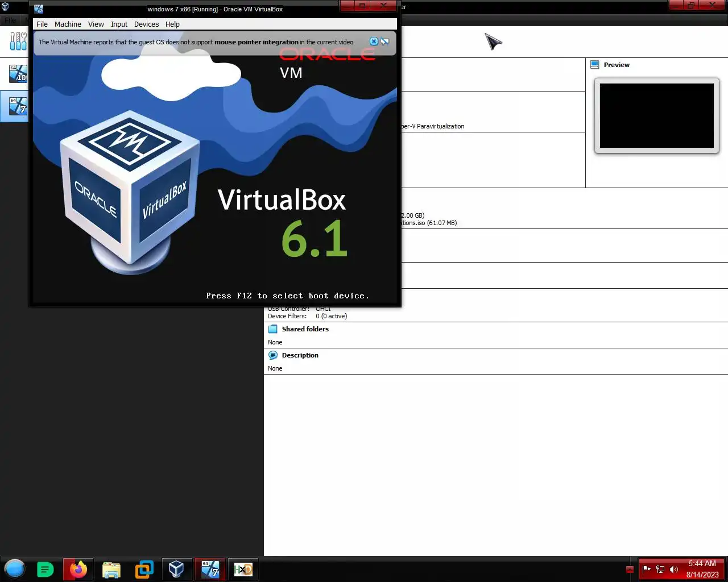
Task: Select the Windows 7 VM in Manager list
Action: coord(18,106)
